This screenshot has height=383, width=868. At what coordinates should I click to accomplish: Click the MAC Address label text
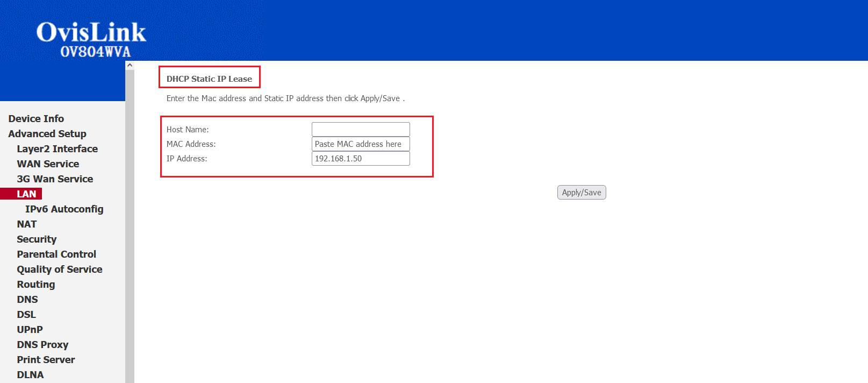(x=191, y=144)
